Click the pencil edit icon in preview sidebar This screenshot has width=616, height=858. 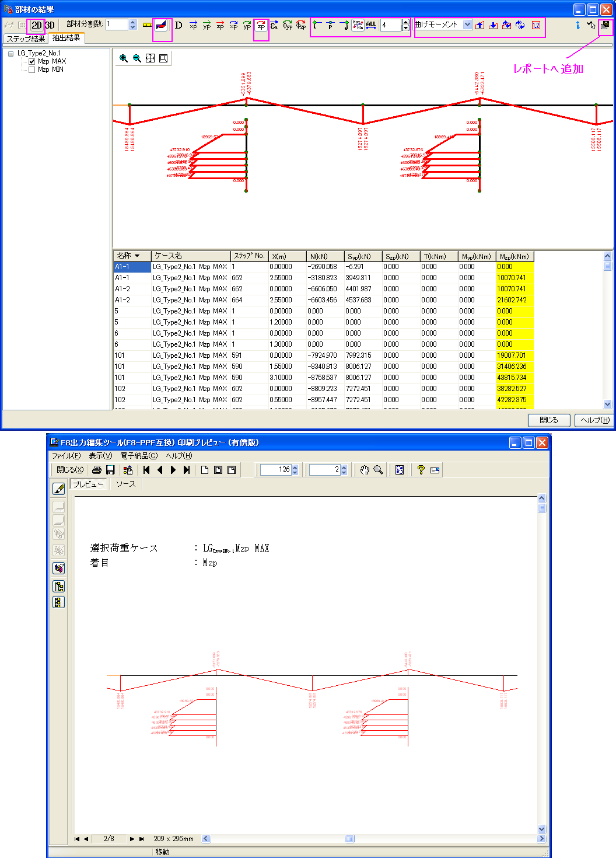(x=58, y=489)
